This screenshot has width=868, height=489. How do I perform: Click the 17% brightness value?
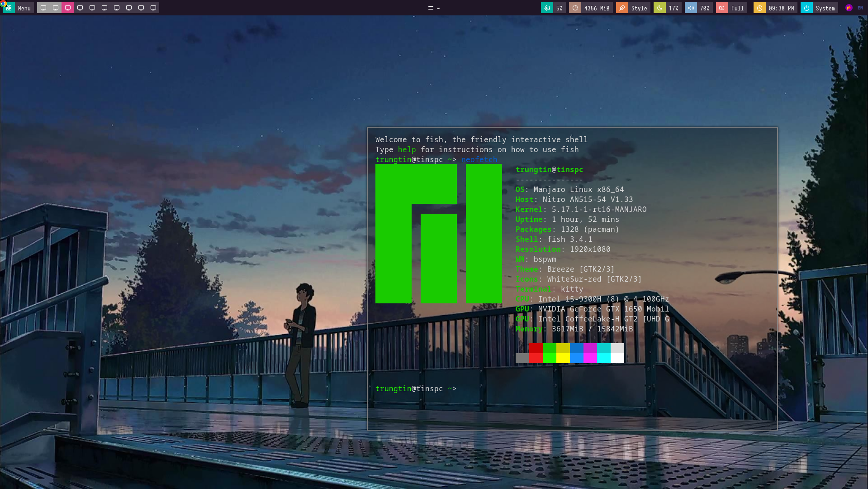(x=674, y=8)
